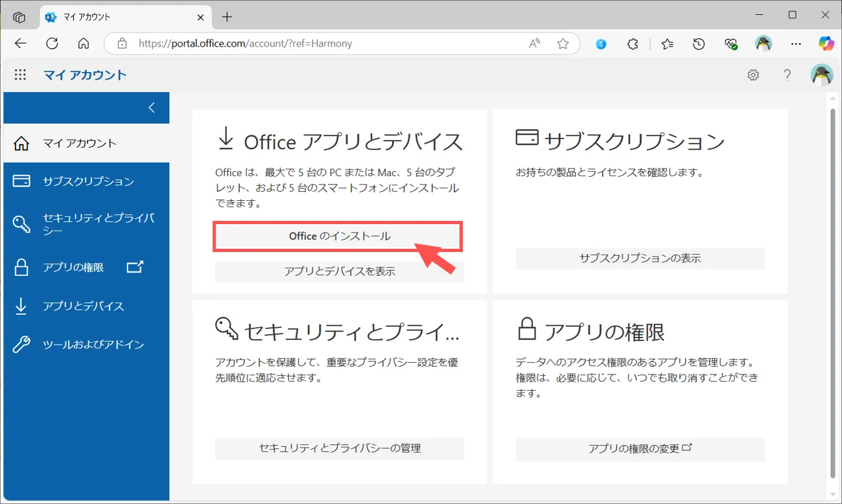
Task: Open a new browser tab
Action: (x=227, y=17)
